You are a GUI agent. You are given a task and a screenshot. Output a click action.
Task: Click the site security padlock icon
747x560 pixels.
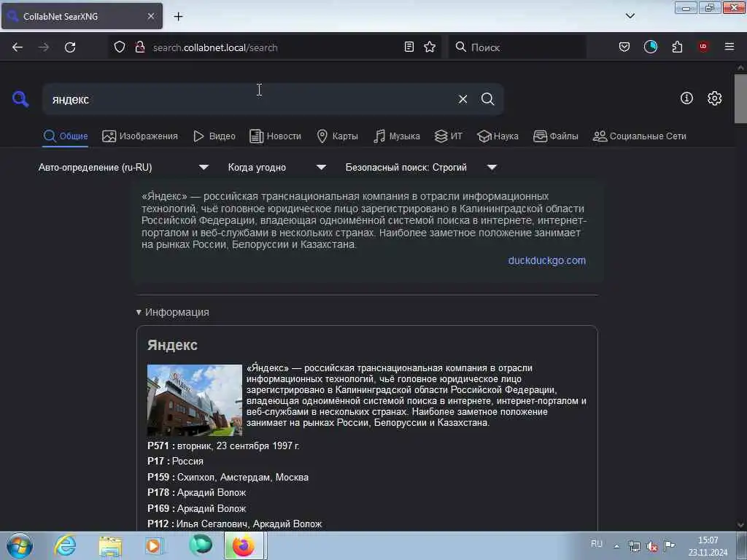coord(140,47)
